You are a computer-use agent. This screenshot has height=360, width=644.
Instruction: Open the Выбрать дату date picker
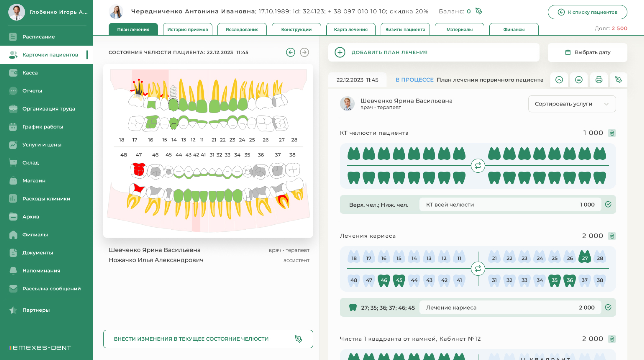(x=587, y=52)
